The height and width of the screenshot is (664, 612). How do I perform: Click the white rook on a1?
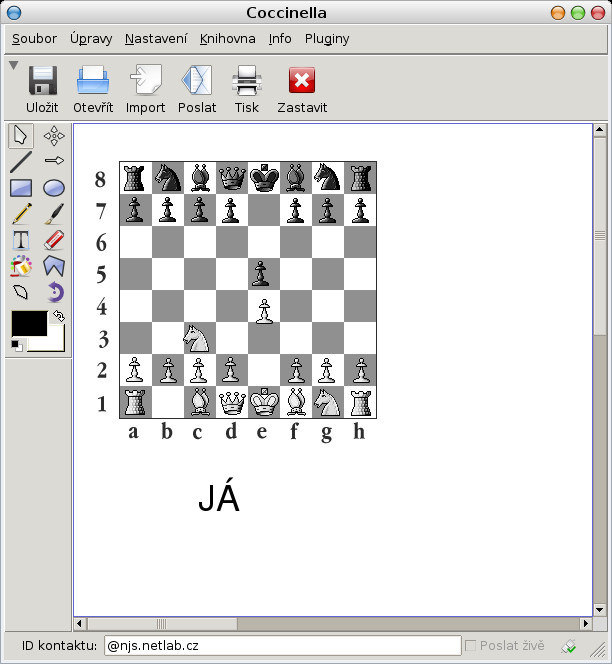135,402
